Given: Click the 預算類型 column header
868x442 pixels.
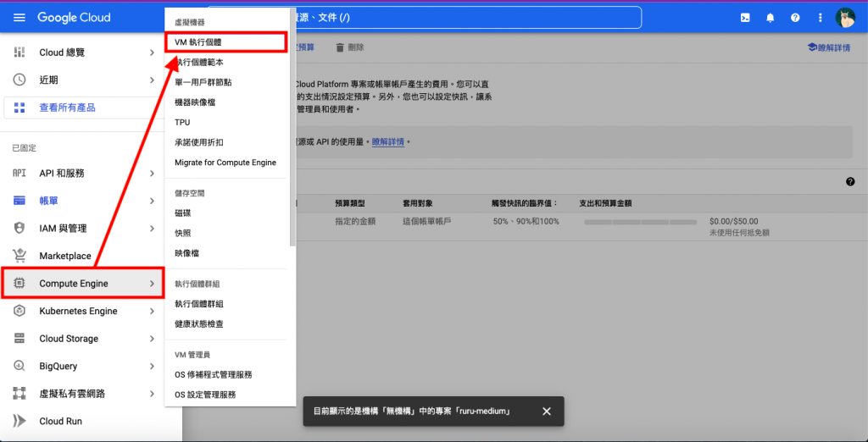Looking at the screenshot, I should click(x=352, y=203).
